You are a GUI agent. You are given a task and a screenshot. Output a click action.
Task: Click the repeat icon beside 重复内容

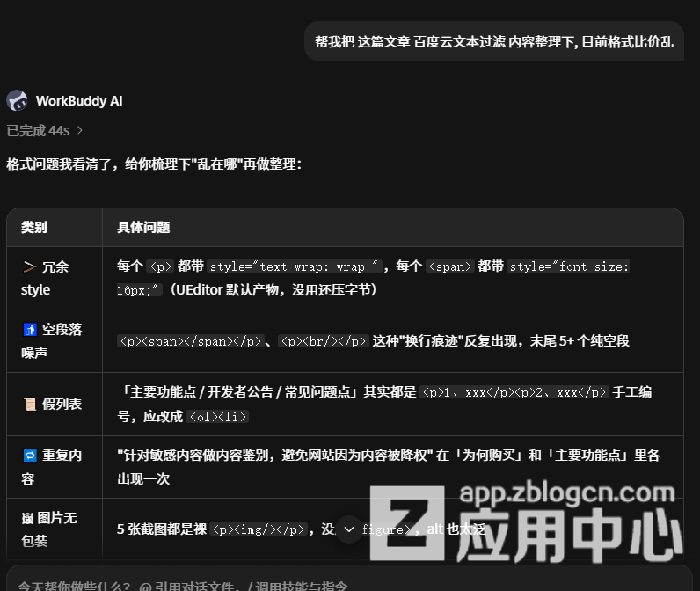pos(30,456)
